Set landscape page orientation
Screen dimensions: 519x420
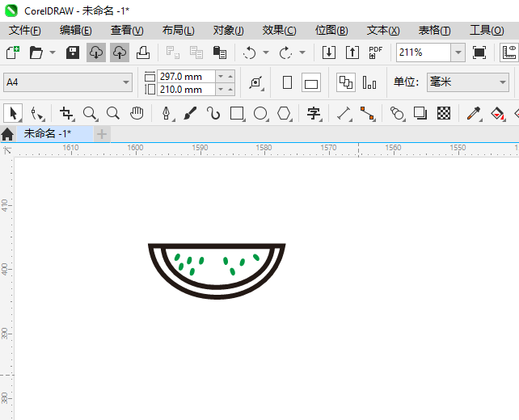pyautogui.click(x=311, y=82)
